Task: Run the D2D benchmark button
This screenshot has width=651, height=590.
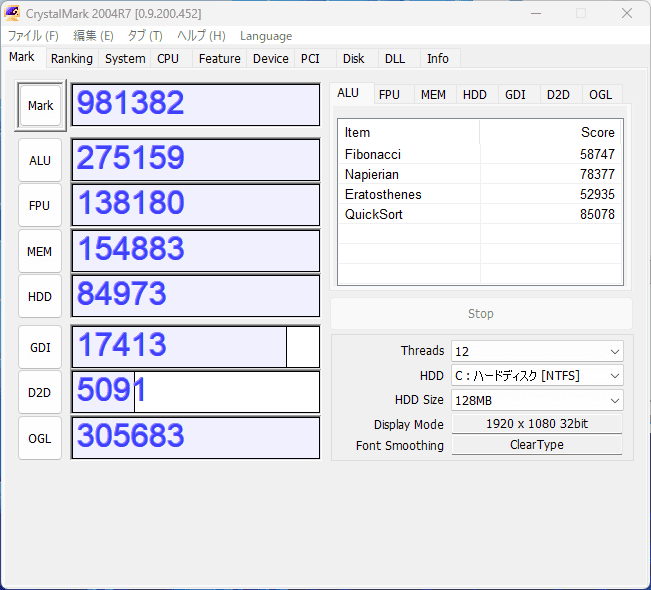Action: pyautogui.click(x=40, y=392)
